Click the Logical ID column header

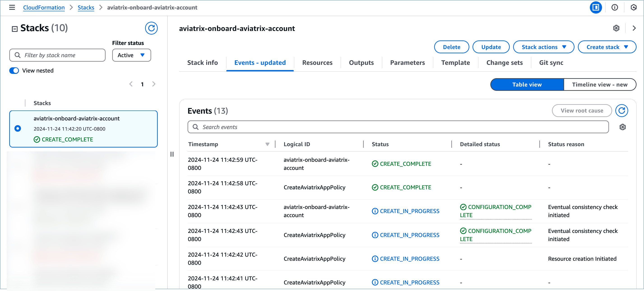297,144
